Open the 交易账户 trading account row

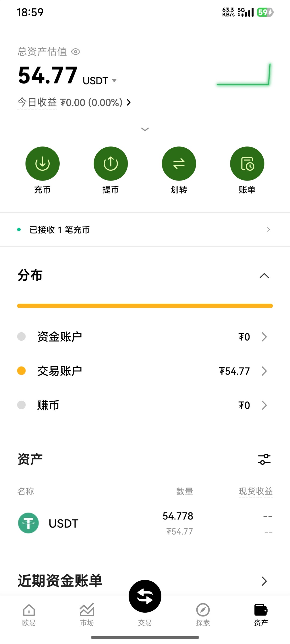[145, 371]
